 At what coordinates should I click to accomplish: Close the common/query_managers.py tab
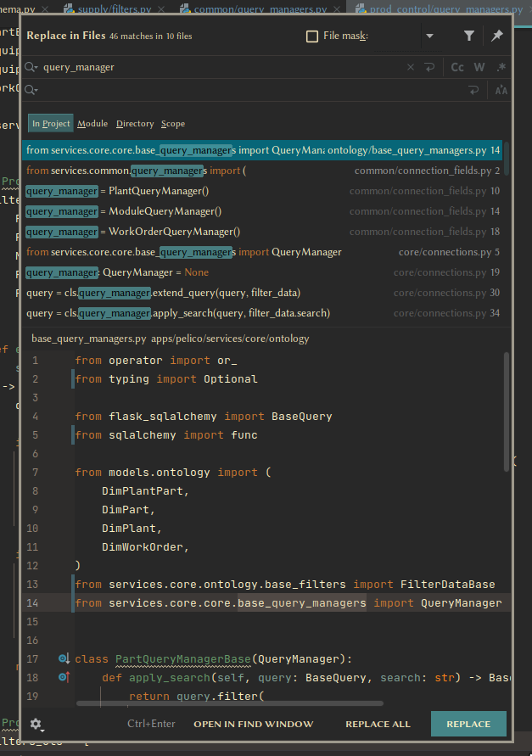pyautogui.click(x=337, y=8)
